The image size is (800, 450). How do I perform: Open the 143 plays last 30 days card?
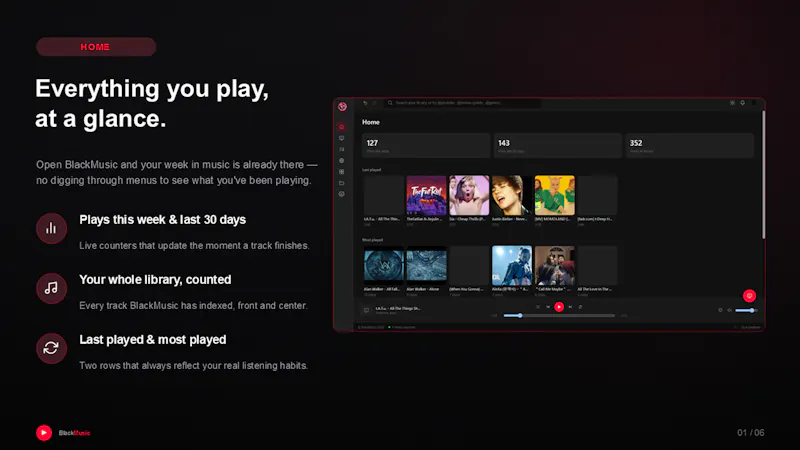(x=558, y=145)
